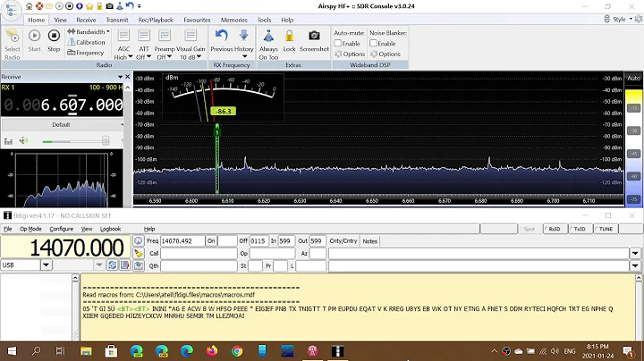Go to Previous RX frequency
644x361 pixels.
222,40
